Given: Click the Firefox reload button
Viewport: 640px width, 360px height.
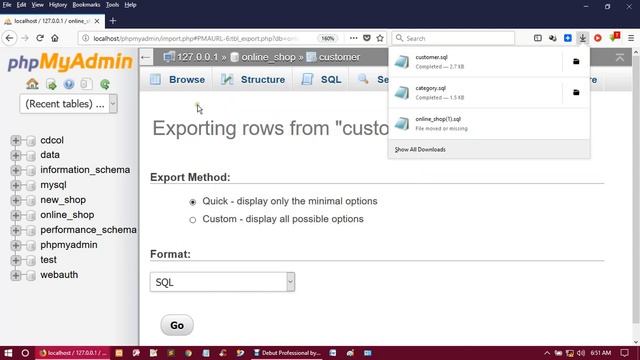Looking at the screenshot, I should (x=40, y=38).
